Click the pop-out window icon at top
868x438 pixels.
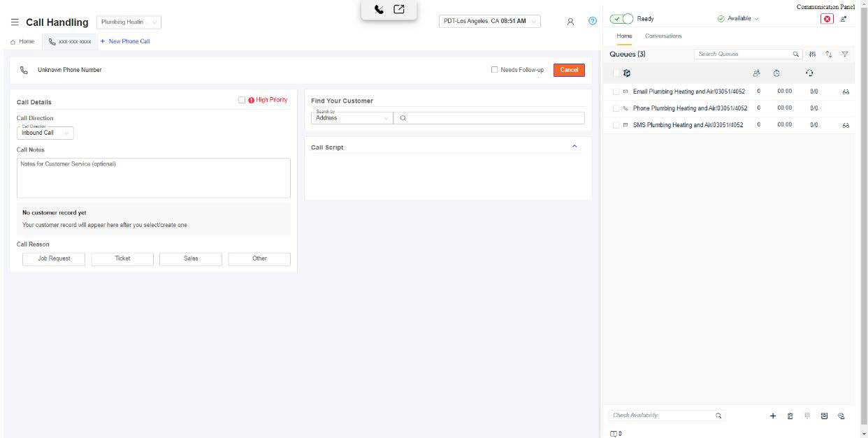(x=399, y=9)
